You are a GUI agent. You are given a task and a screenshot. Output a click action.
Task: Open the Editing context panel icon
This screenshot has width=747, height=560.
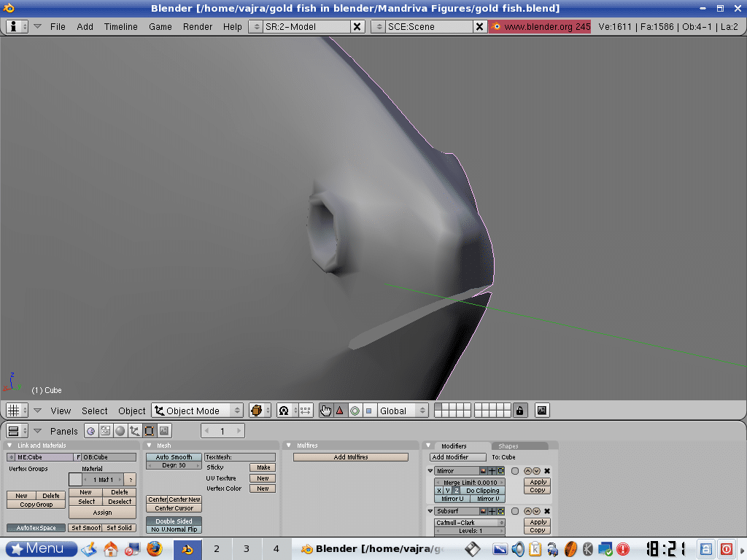tap(150, 431)
